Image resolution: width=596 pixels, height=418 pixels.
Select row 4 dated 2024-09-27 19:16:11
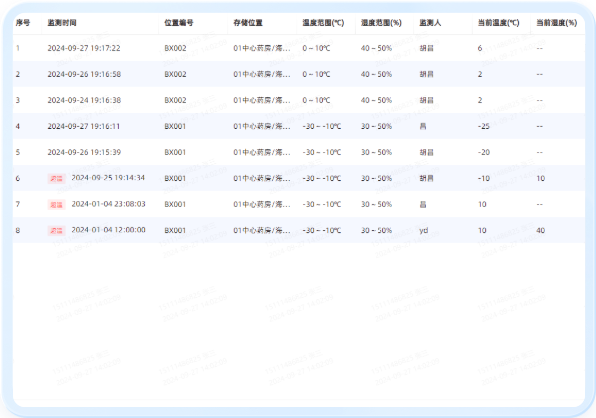[299, 126]
